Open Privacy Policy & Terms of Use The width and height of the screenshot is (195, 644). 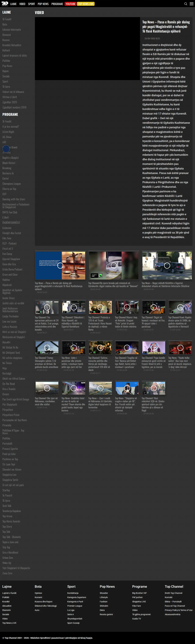pos(179,610)
